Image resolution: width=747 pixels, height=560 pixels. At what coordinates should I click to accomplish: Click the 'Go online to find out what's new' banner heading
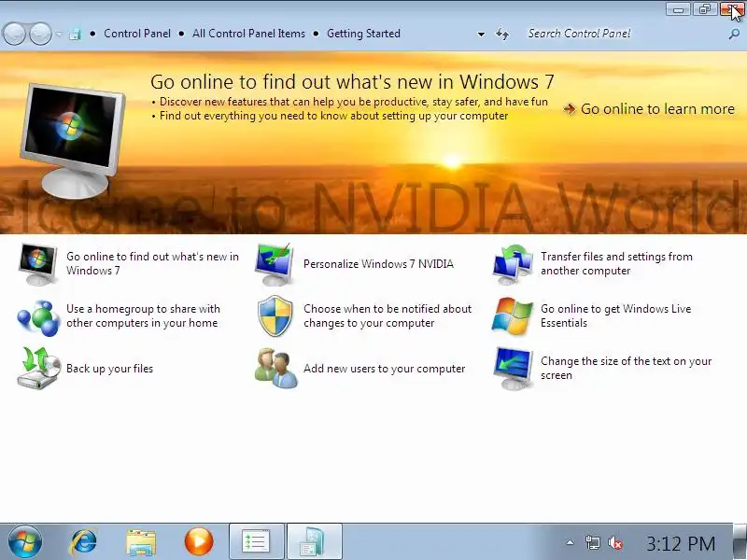(x=352, y=82)
